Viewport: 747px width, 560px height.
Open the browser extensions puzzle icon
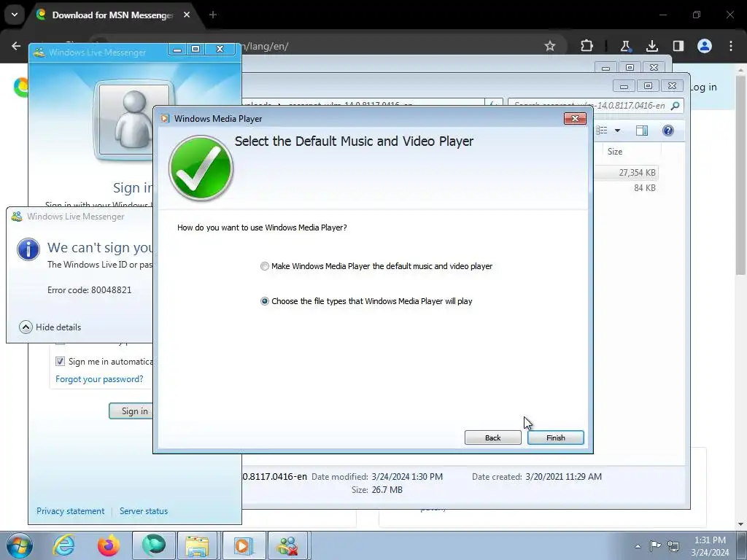pyautogui.click(x=587, y=46)
